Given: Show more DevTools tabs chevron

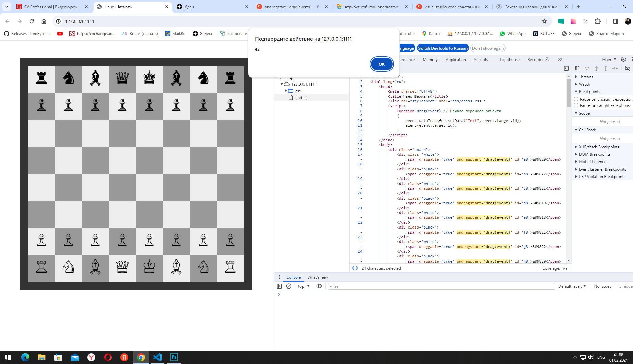Looking at the screenshot, I should 560,60.
